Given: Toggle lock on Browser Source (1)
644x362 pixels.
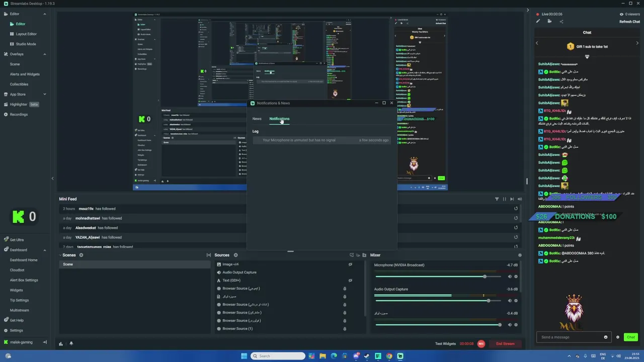Looking at the screenshot, I should tap(345, 329).
